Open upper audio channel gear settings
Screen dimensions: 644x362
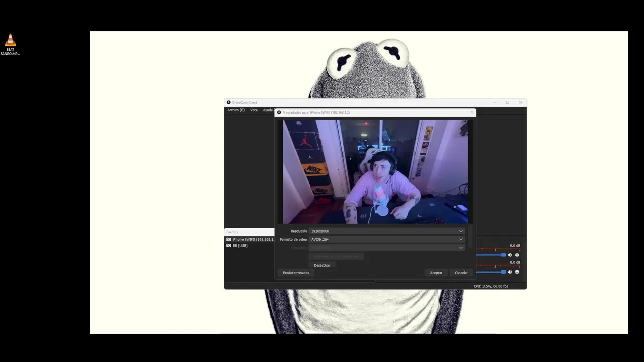(517, 255)
